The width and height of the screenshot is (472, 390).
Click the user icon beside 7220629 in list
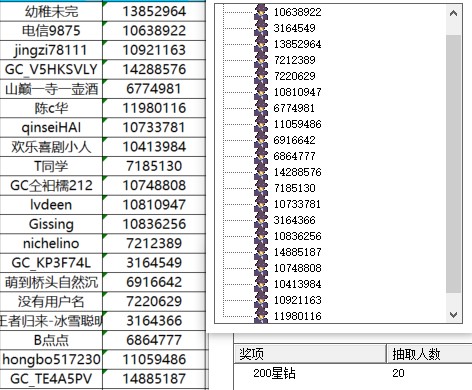(261, 76)
